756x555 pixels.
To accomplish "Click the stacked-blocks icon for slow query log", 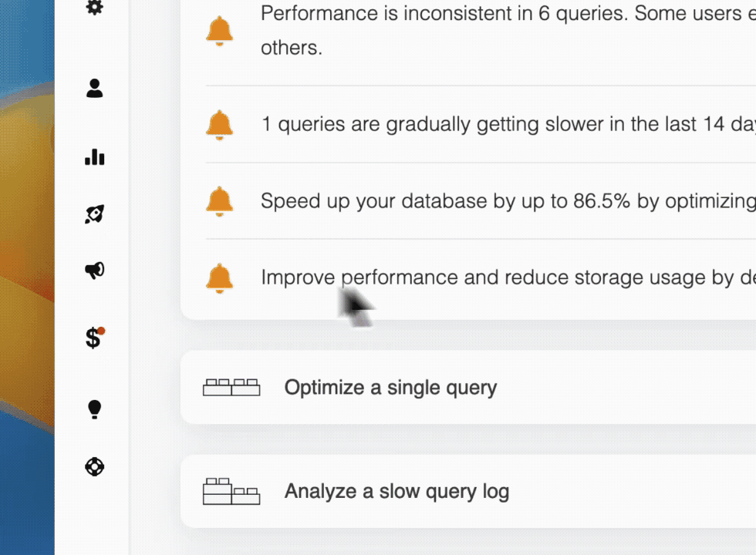I will [x=231, y=492].
